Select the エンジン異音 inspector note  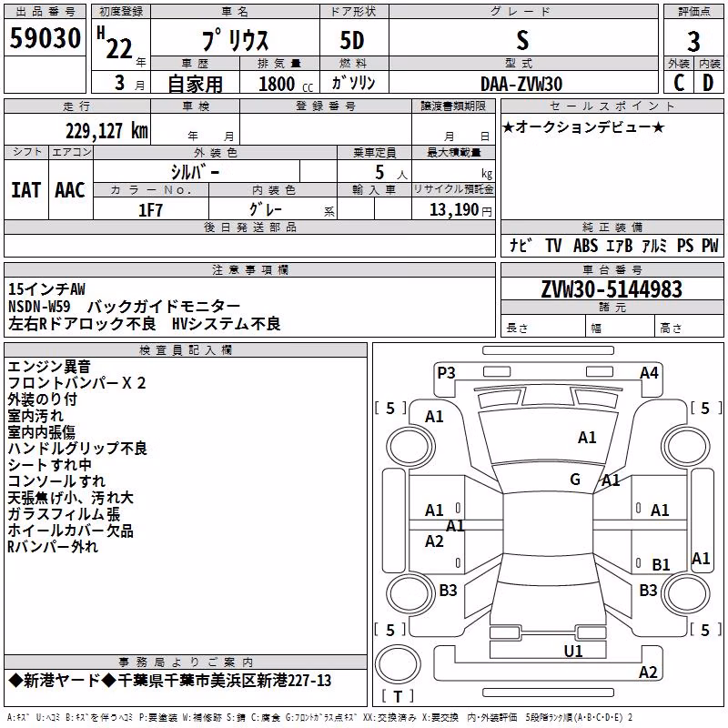point(49,367)
